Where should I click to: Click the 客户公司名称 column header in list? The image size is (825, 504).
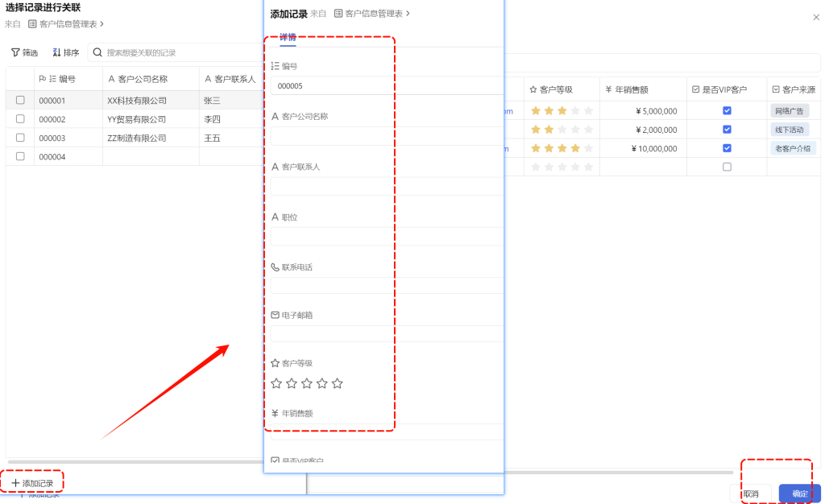pos(151,79)
